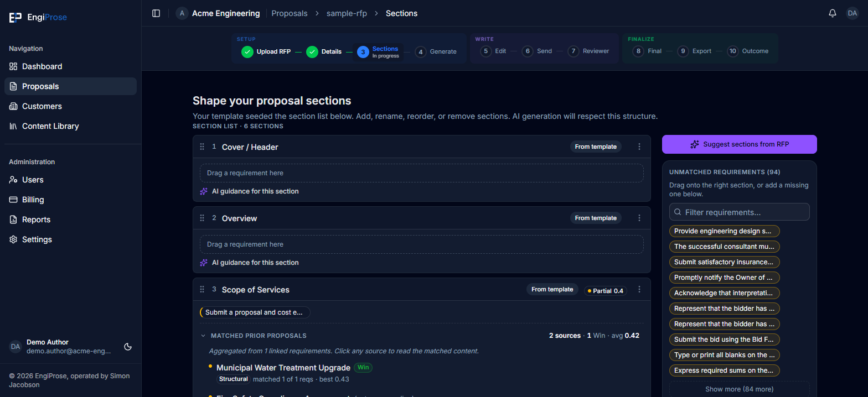Select 'Submit satisfactory insurance...' requirement

pos(725,262)
